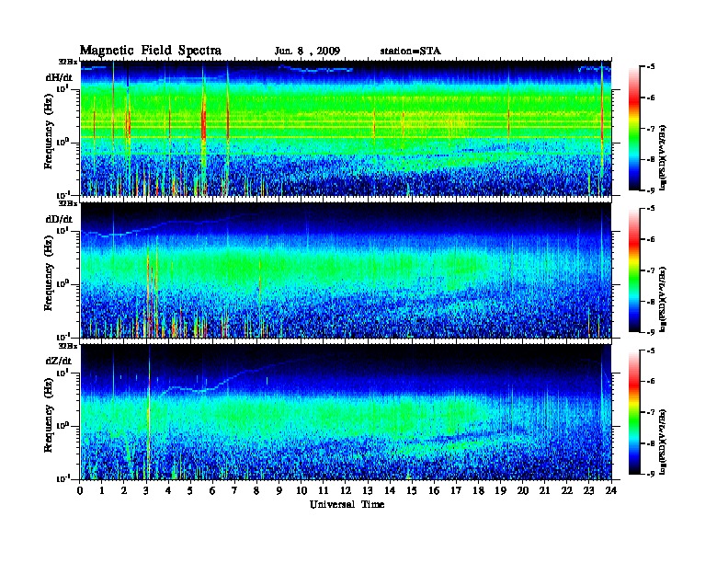Click the dZ/dt spectrogram colorbar
The height and width of the screenshot is (563, 728).
(634, 411)
